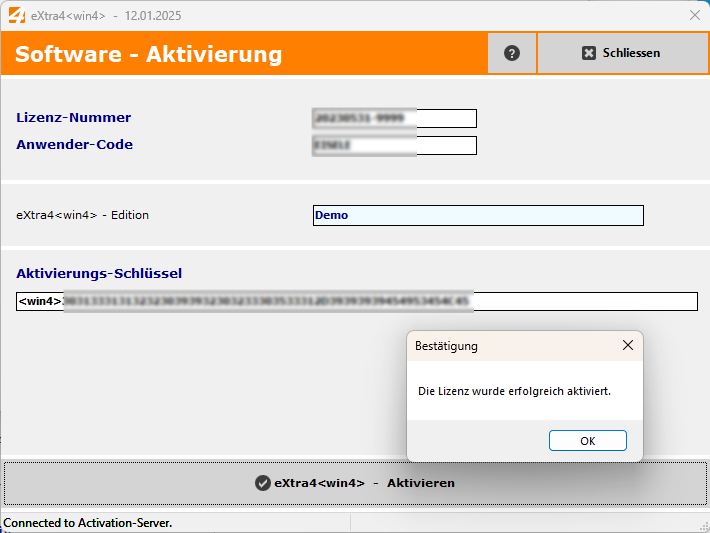Click the 'Bestätigung' dialog title
The width and height of the screenshot is (710, 533).
pos(446,346)
